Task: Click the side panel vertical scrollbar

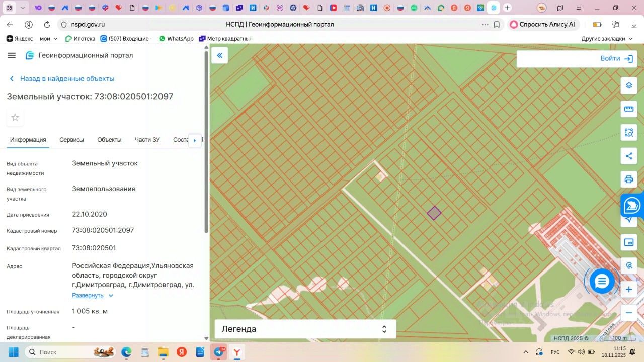Action: pyautogui.click(x=206, y=141)
